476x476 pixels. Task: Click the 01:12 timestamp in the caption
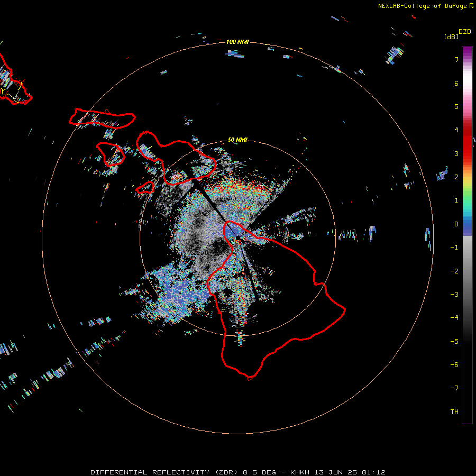373,472
